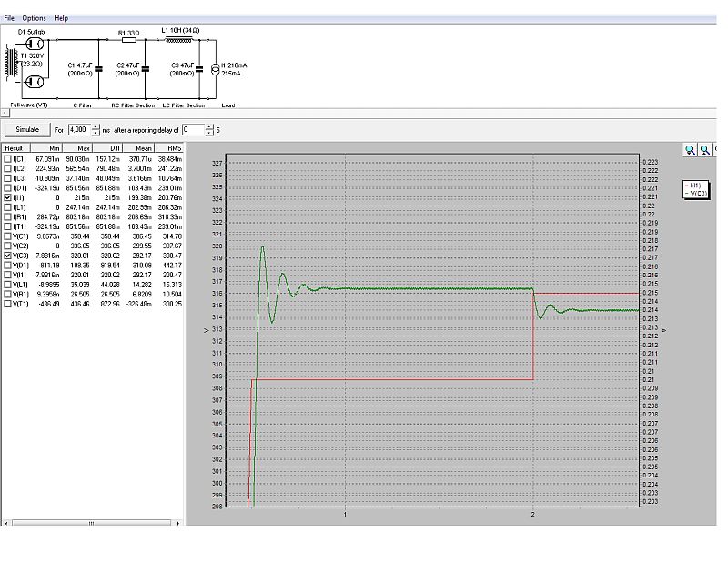728x582 pixels.
Task: Select the C1 4.7uF capacitor symbol
Action: pyautogui.click(x=98, y=69)
